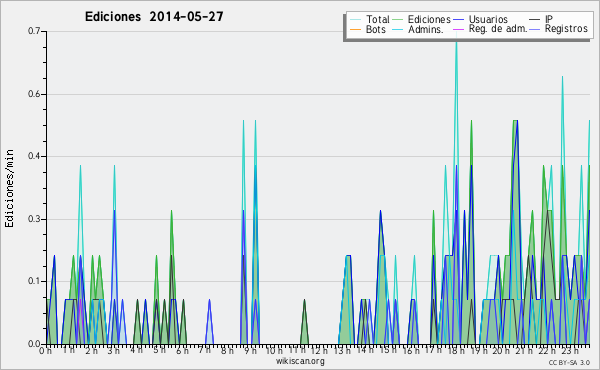Screen dimensions: 600x370
Task: Click the "15 h" x-axis label
Action: click(x=388, y=350)
